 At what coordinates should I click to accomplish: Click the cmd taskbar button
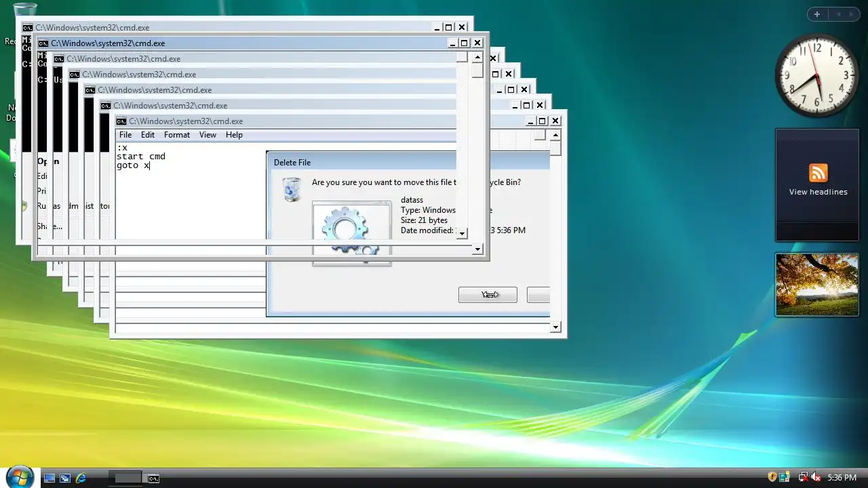(x=154, y=479)
